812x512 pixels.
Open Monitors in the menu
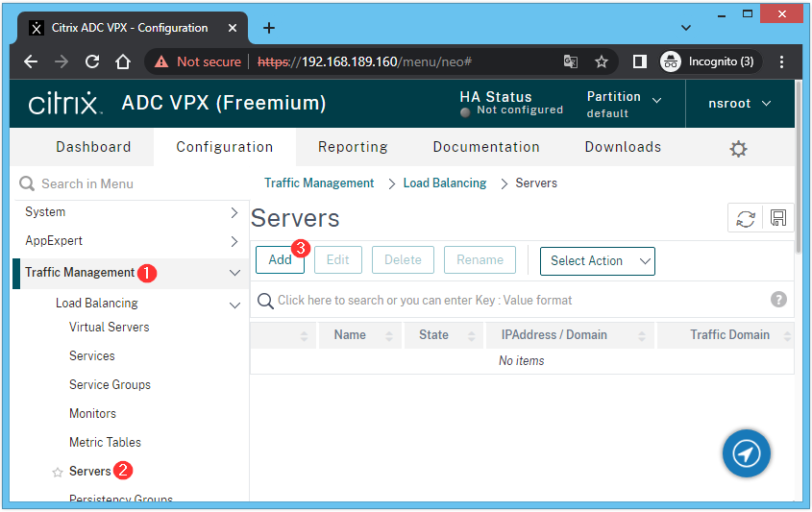click(x=92, y=414)
